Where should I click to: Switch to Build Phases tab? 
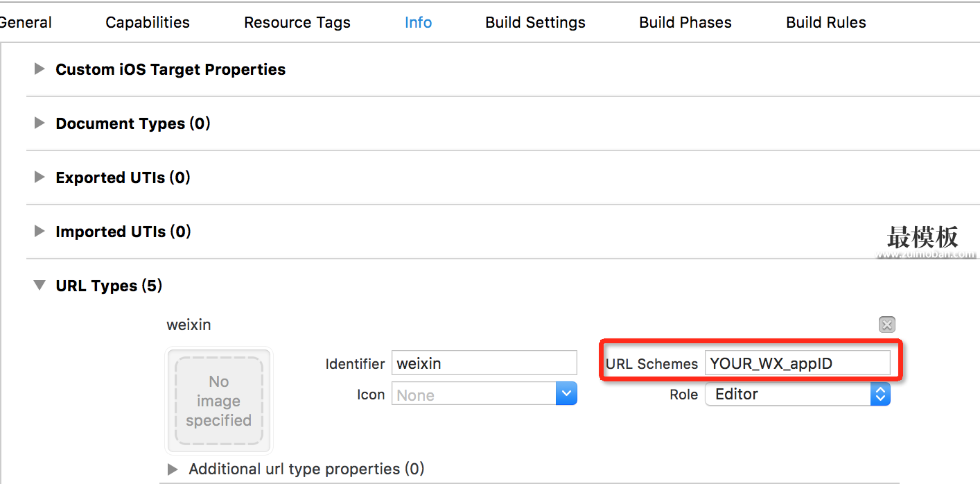[685, 22]
